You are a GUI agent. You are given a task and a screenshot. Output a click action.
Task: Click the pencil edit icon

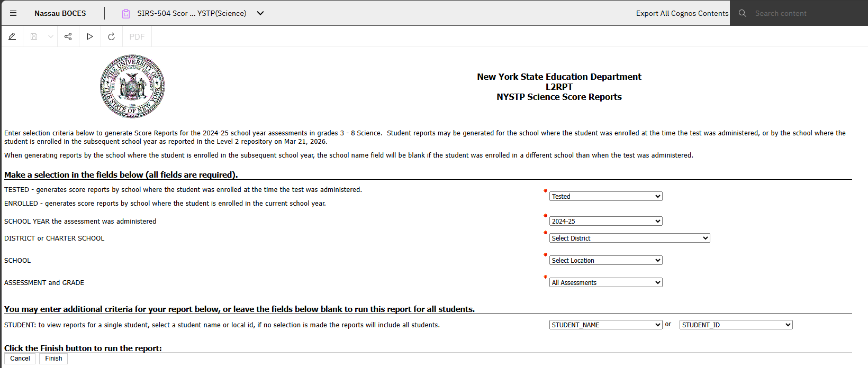click(12, 36)
